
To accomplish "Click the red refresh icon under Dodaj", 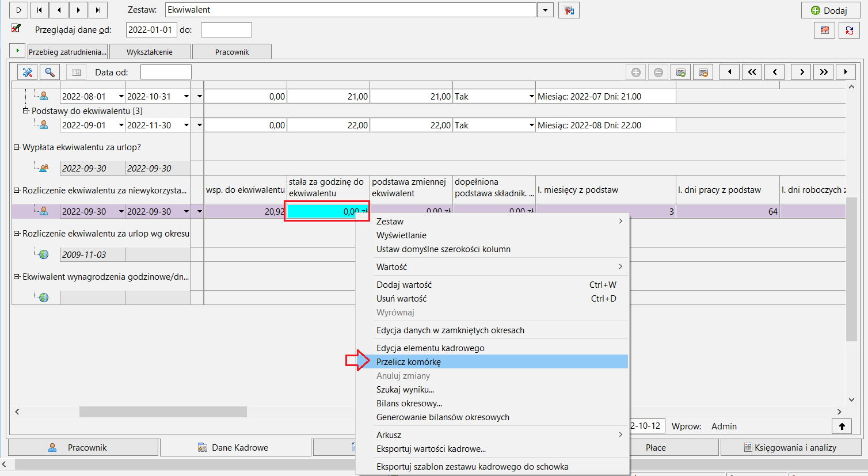I will click(849, 30).
